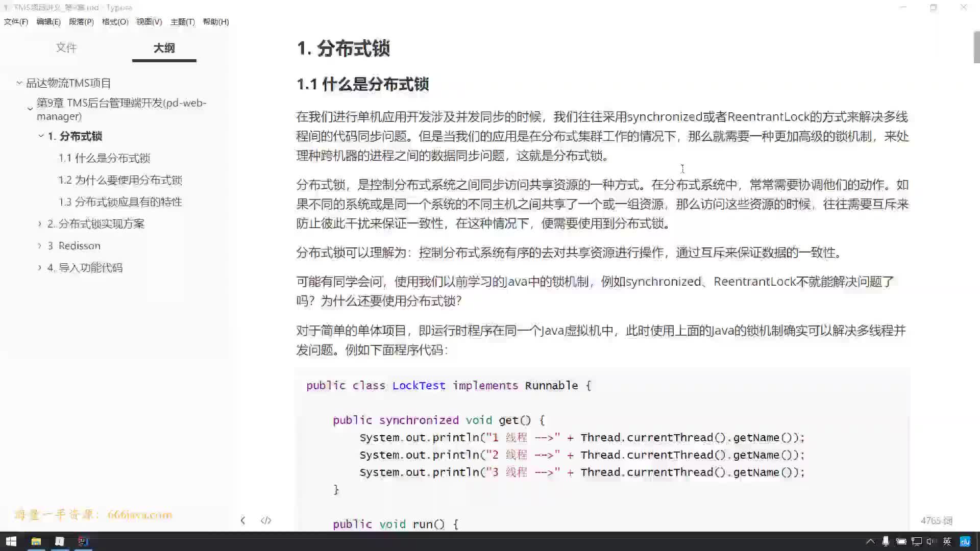Select 3. Redisson outline entry
Viewport: 980px width, 551px height.
(x=74, y=246)
